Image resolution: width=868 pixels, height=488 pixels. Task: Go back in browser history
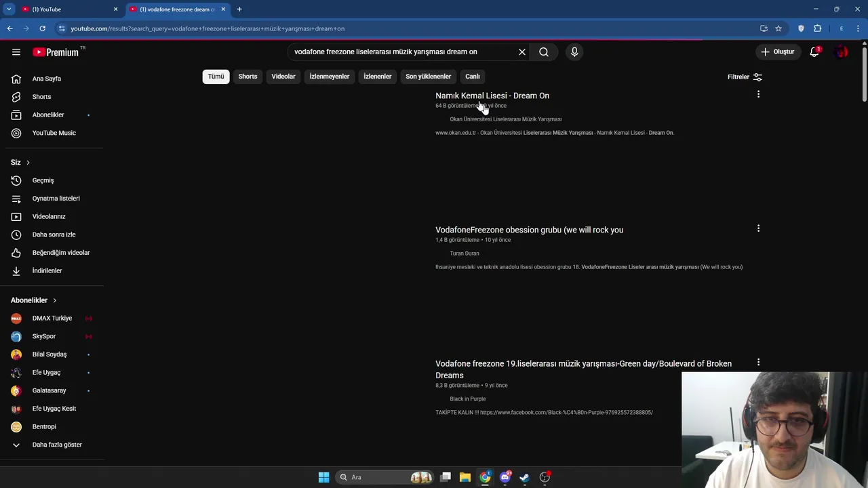[x=9, y=28]
